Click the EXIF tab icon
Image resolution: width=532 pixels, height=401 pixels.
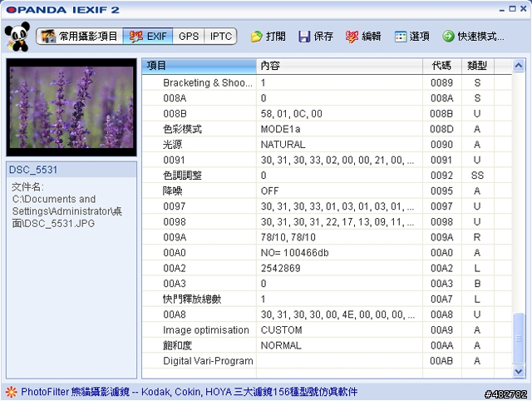[x=136, y=36]
